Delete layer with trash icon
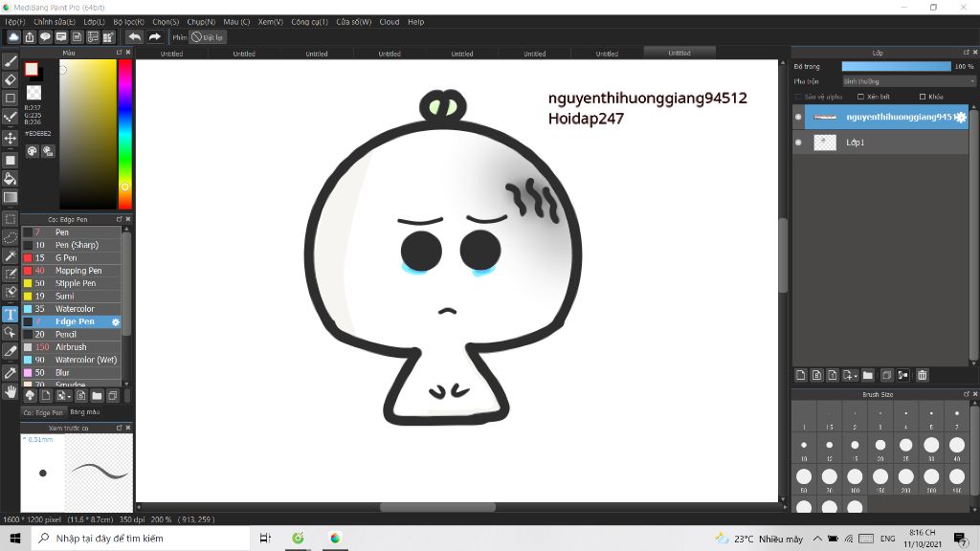This screenshot has width=980, height=551. tap(922, 375)
